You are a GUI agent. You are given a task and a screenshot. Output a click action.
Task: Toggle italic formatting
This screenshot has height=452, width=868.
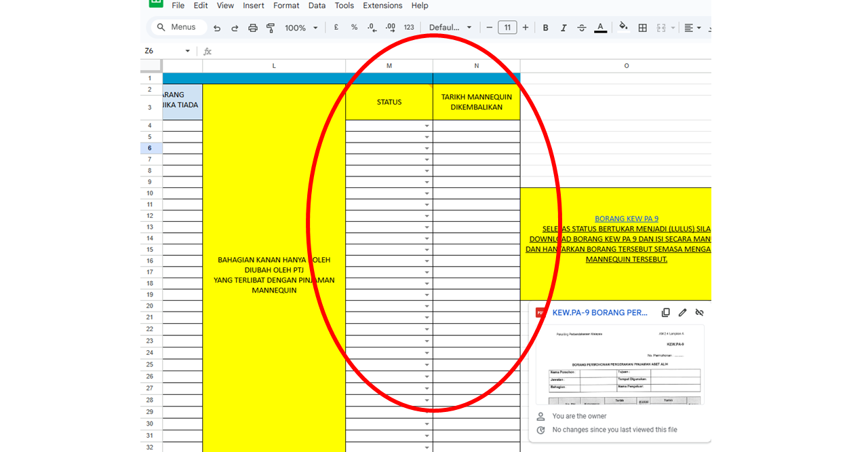point(564,28)
